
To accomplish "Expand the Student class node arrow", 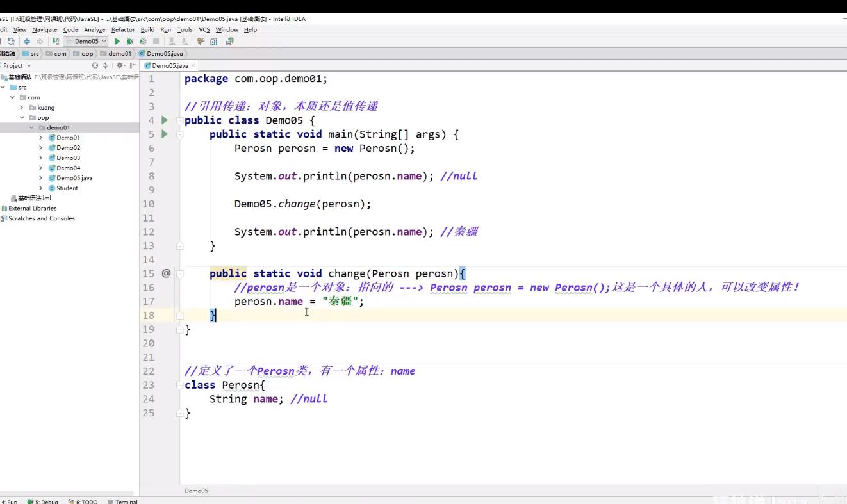I will click(x=41, y=188).
